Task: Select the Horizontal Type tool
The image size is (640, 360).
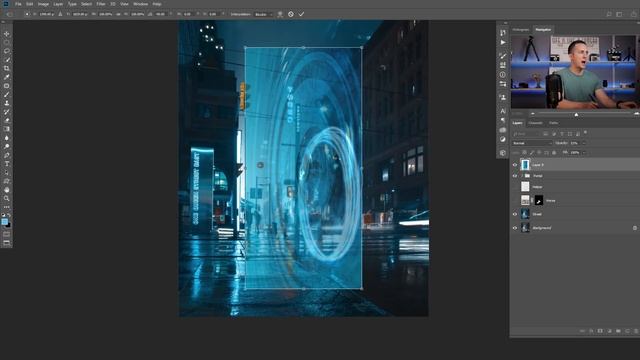Action: pyautogui.click(x=7, y=164)
